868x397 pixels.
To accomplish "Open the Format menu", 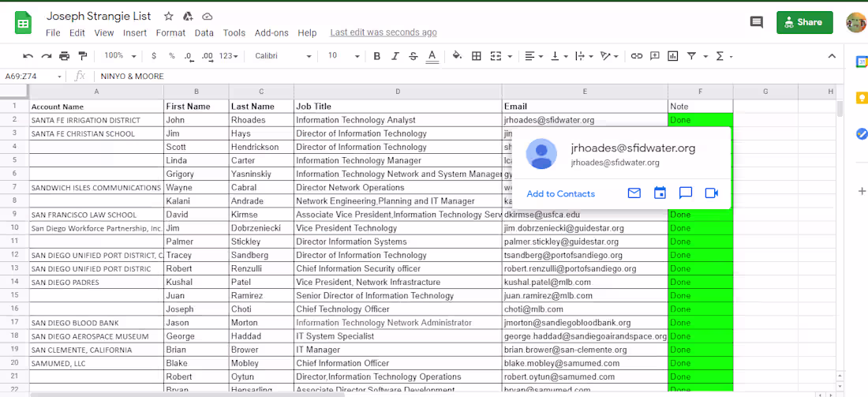I will click(x=170, y=32).
